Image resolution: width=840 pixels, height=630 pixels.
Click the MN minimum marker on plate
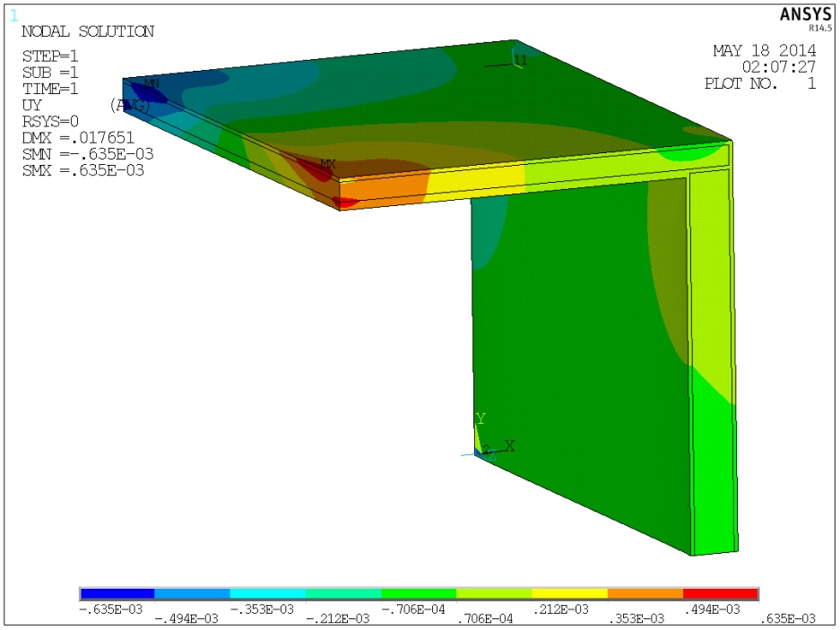coord(152,83)
